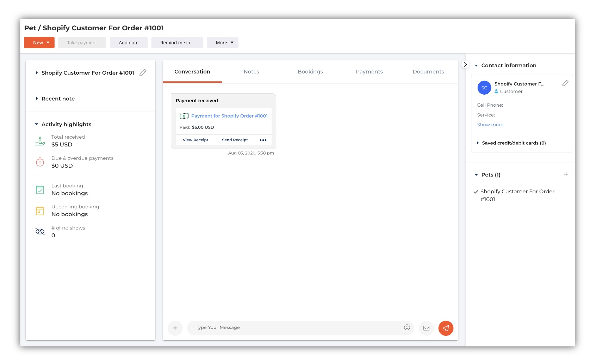
Task: Open the New dropdown button
Action: coord(39,43)
